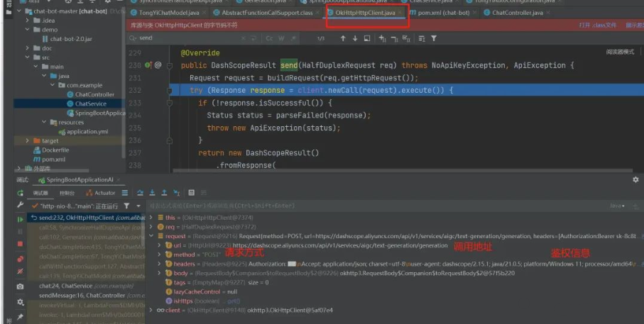Go to next search occurrence arrow
Image resolution: width=644 pixels, height=324 pixels.
(x=355, y=38)
